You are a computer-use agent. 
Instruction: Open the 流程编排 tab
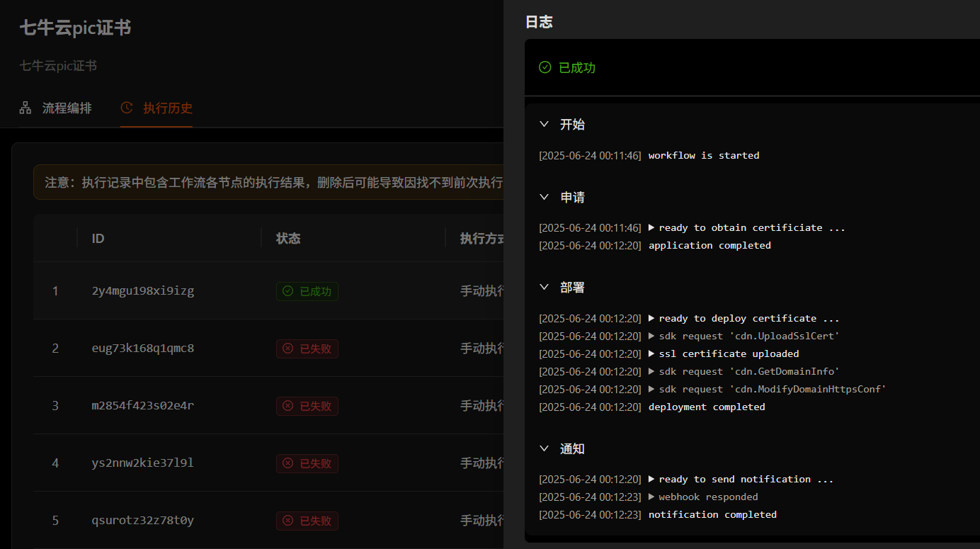[55, 108]
